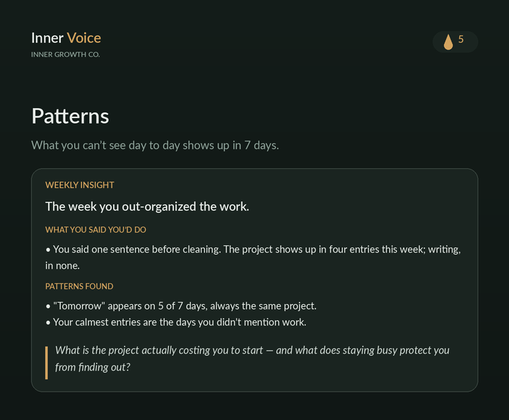The height and width of the screenshot is (420, 509).
Task: Click the Inner Growth Co. subtitle
Action: [x=66, y=54]
